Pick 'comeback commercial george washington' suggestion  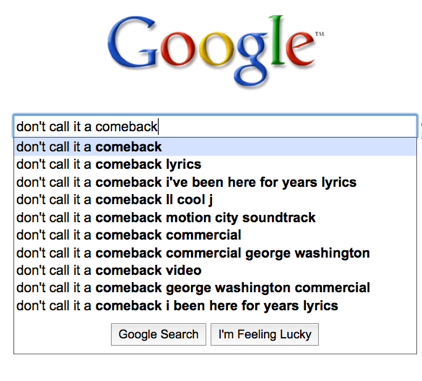click(x=215, y=253)
